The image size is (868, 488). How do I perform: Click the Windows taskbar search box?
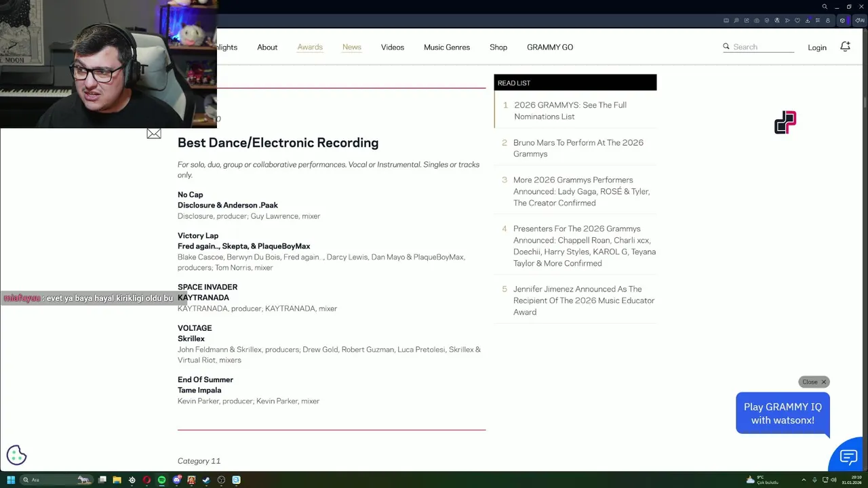pos(57,480)
